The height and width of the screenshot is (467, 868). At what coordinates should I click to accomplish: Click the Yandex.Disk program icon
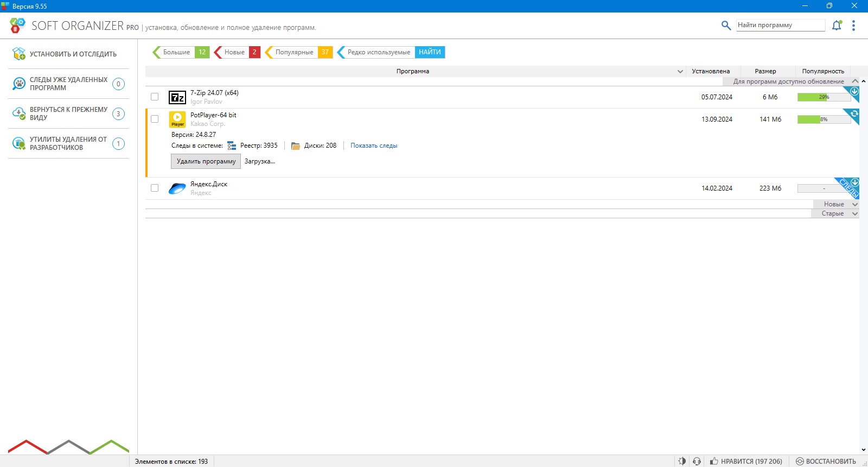[177, 188]
